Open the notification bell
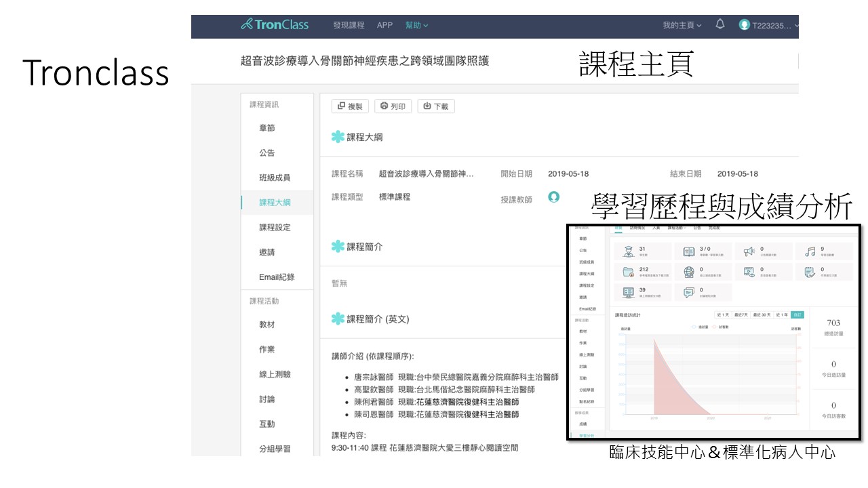The height and width of the screenshot is (488, 868). coord(720,24)
